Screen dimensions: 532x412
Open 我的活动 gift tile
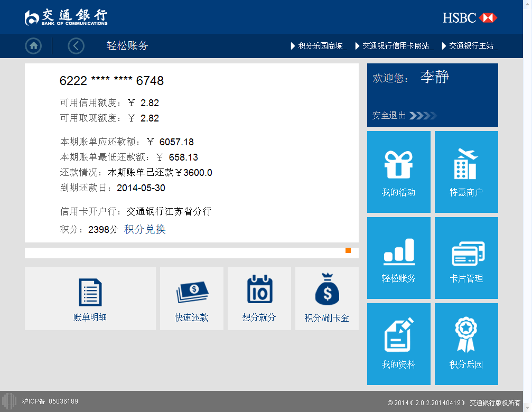399,172
